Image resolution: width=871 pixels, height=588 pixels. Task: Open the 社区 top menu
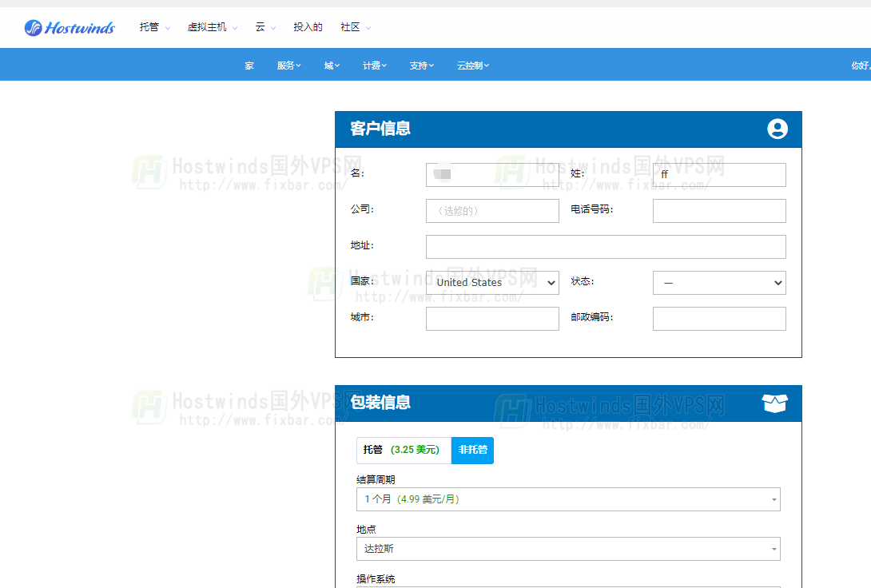pyautogui.click(x=356, y=27)
